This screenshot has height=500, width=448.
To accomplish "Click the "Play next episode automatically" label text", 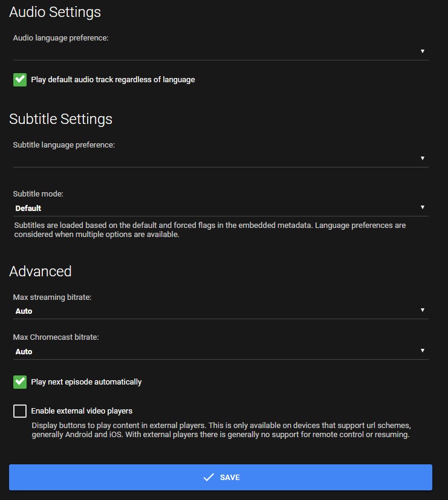I will coord(86,381).
